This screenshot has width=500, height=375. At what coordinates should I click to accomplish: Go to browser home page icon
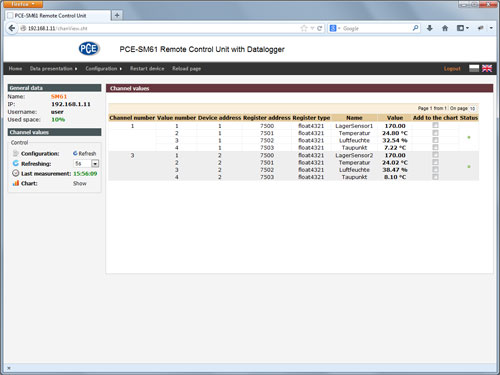pyautogui.click(x=445, y=28)
